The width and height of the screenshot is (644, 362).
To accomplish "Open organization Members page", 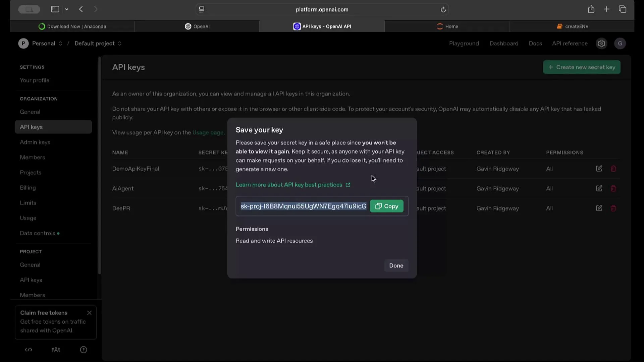I will tap(32, 157).
